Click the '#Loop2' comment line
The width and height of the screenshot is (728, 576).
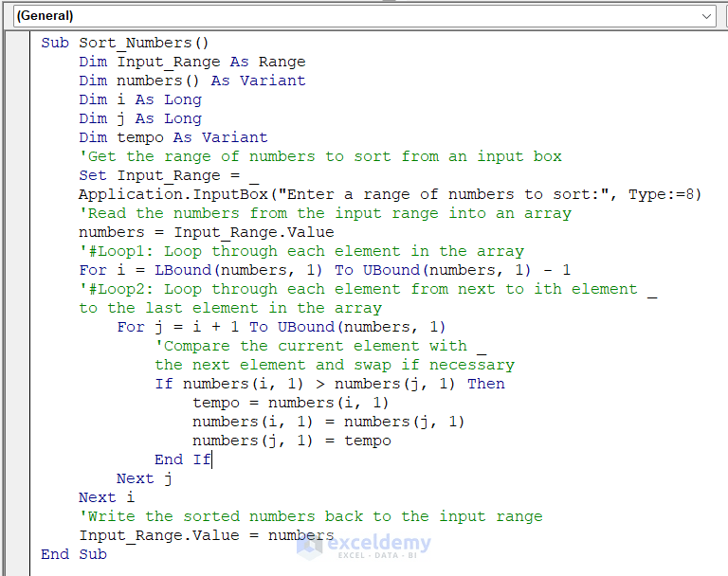(368, 289)
